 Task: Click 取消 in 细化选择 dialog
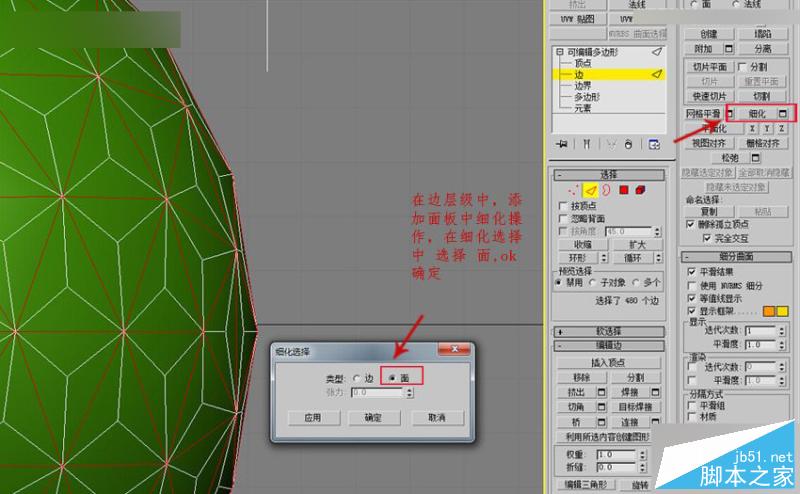pyautogui.click(x=437, y=418)
